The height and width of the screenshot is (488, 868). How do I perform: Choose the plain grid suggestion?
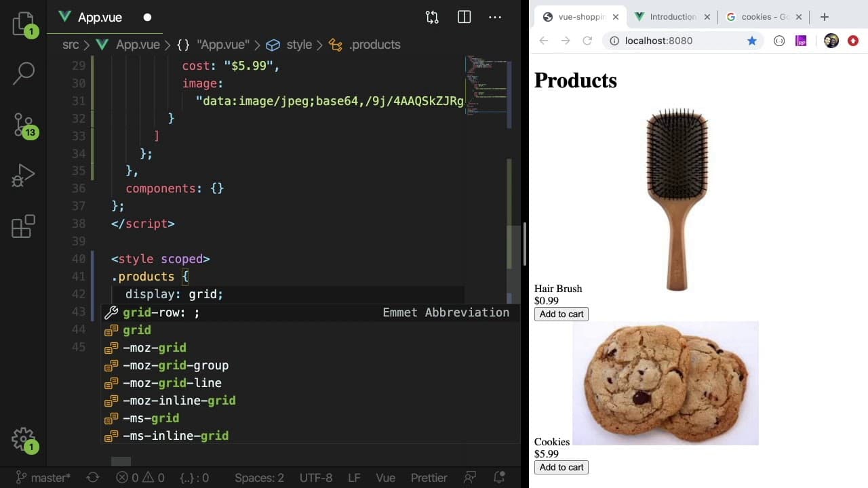[x=311, y=330]
